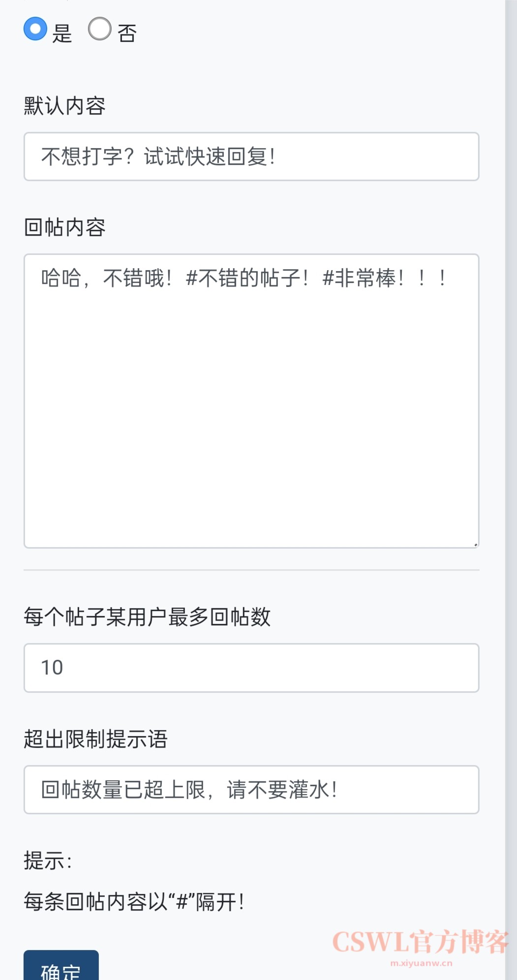The height and width of the screenshot is (980, 517).
Task: Click the "回帖内容" field label
Action: tap(64, 227)
